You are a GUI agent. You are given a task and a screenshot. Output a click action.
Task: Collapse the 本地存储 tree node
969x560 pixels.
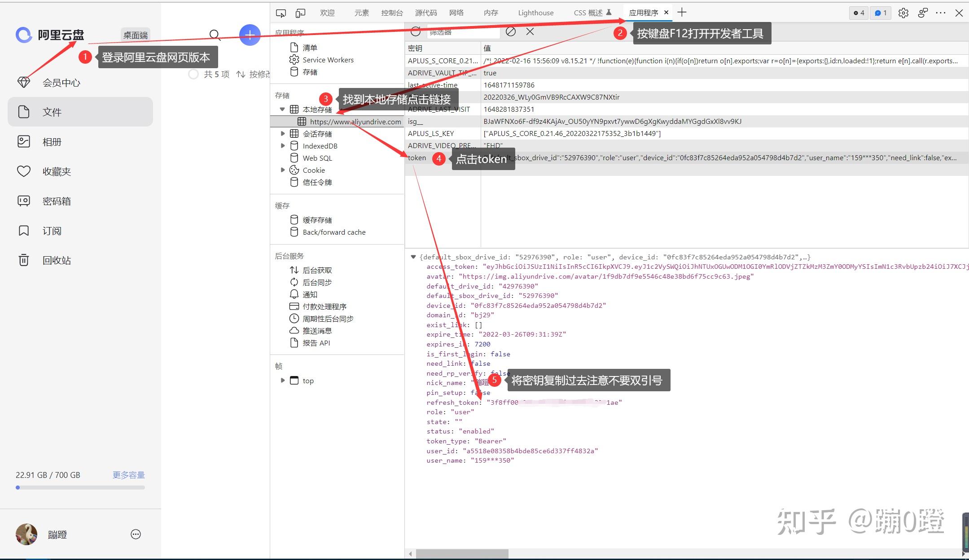click(x=282, y=109)
